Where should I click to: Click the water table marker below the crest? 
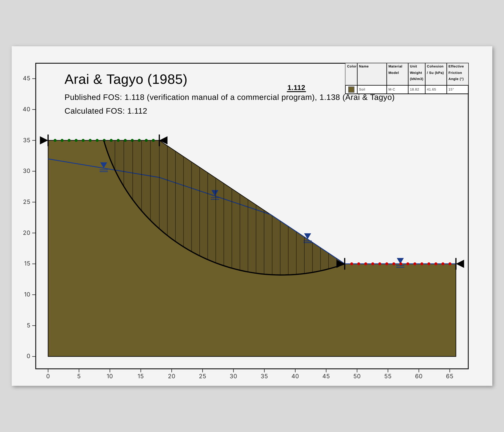104,167
